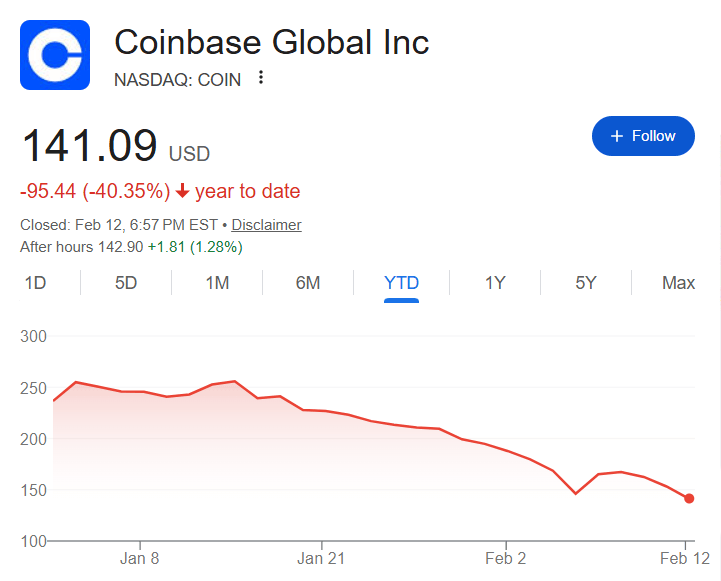Click the 141.09 stock price
Viewport: 721px width, 581px height.
[89, 146]
